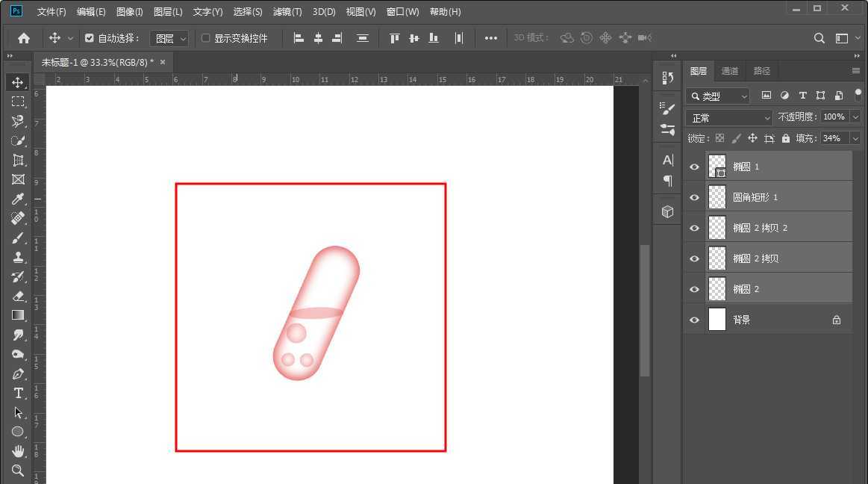868x484 pixels.
Task: Activate the Hand tool
Action: tap(18, 451)
